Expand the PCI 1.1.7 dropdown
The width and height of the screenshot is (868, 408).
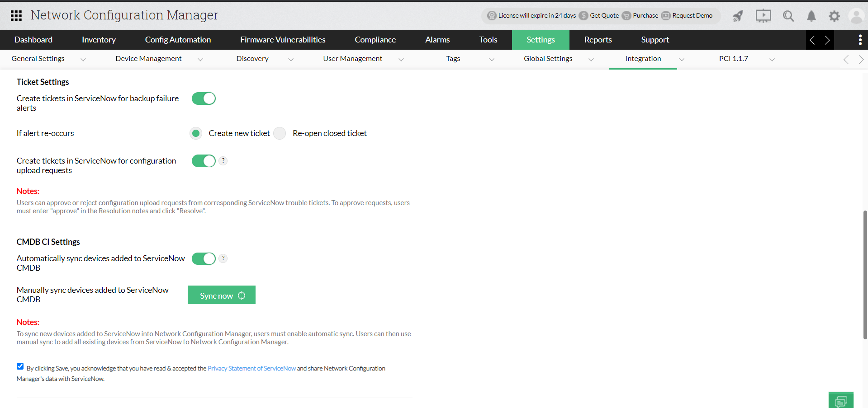pos(772,59)
